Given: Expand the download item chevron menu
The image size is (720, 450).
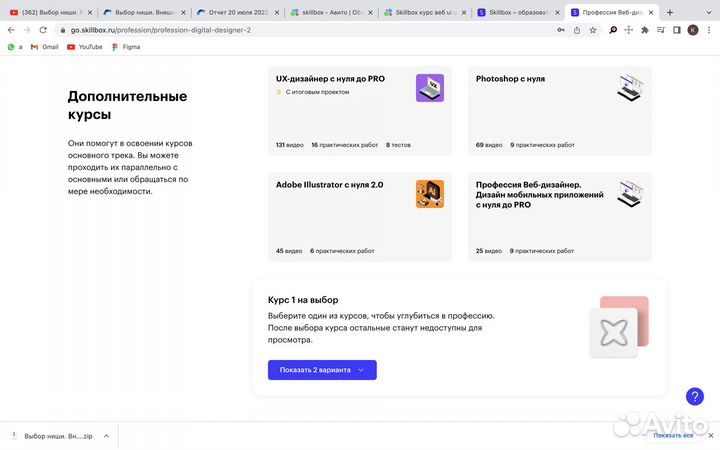Looking at the screenshot, I should (x=107, y=436).
